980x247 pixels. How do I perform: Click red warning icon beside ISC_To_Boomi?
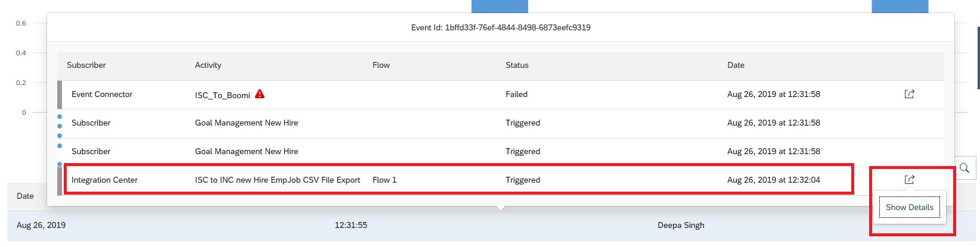pos(259,94)
